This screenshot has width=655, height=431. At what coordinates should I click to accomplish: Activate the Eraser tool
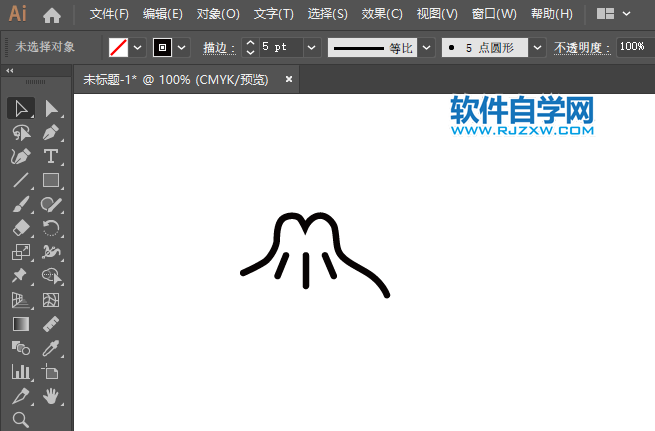20,229
